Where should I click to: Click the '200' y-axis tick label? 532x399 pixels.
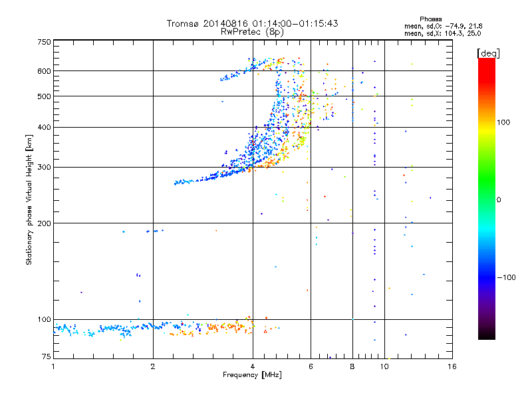click(x=44, y=223)
